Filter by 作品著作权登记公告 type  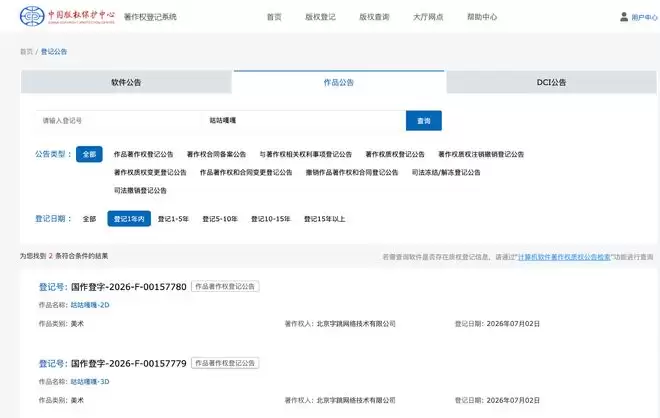(x=144, y=154)
